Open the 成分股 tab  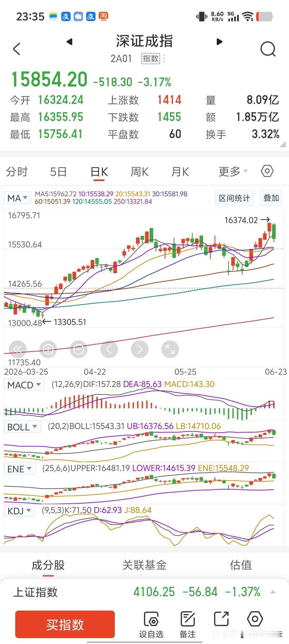click(x=48, y=565)
